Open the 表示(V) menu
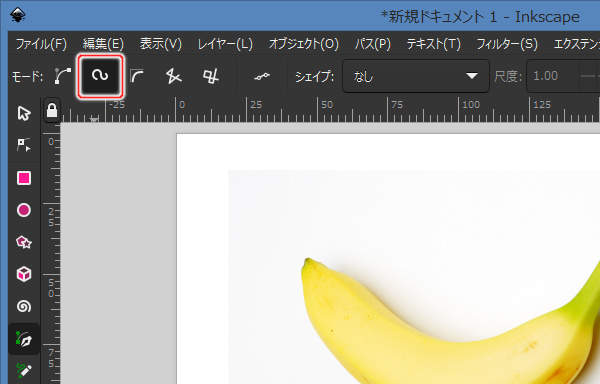Image resolution: width=600 pixels, height=384 pixels. 161,44
